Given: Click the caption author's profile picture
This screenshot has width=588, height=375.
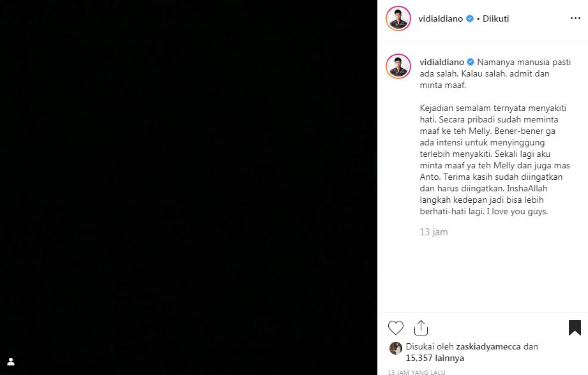Looking at the screenshot, I should point(398,66).
